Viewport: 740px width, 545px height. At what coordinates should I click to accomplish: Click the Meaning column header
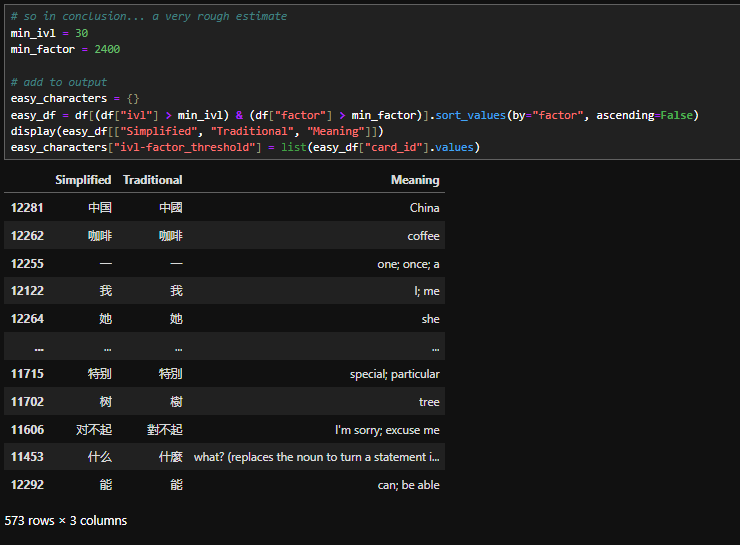tap(415, 180)
